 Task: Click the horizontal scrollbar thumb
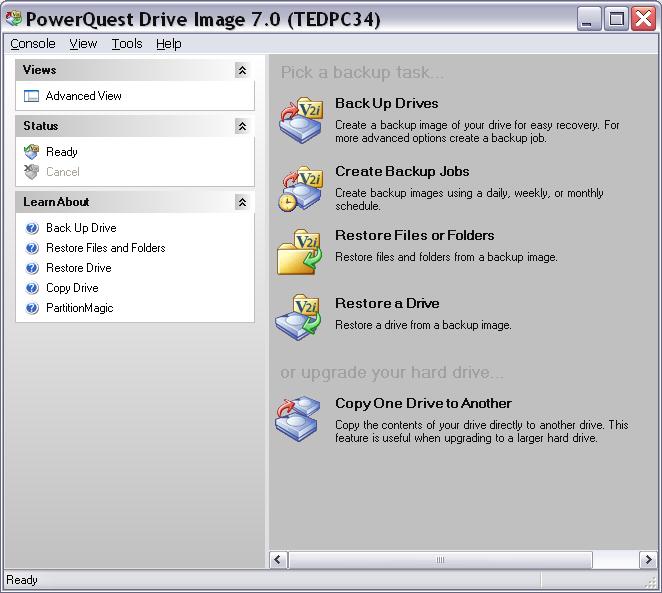(440, 560)
